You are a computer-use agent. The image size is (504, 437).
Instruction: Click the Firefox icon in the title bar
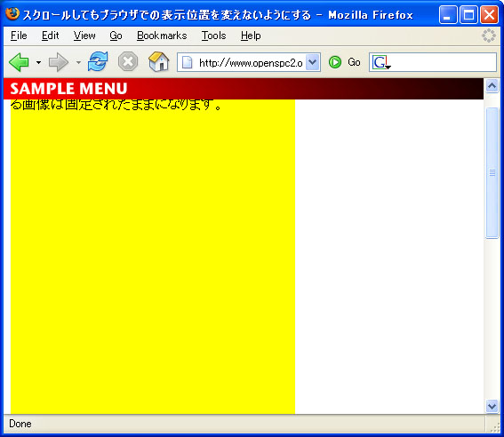pyautogui.click(x=12, y=14)
